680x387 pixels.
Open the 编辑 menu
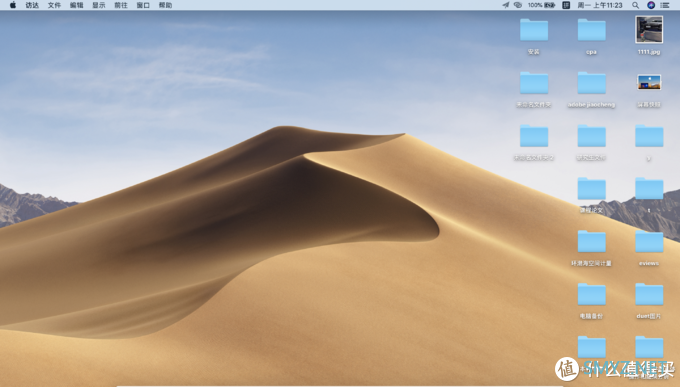tap(76, 5)
